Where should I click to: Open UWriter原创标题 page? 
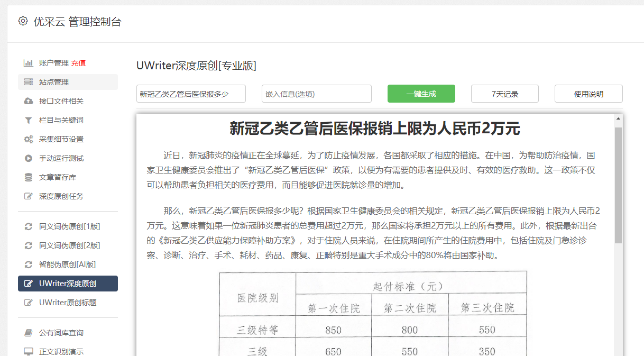pyautogui.click(x=68, y=303)
